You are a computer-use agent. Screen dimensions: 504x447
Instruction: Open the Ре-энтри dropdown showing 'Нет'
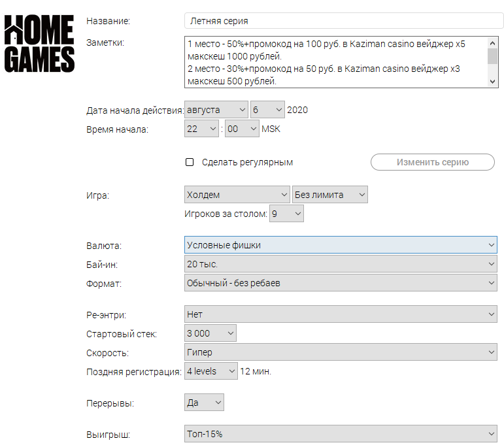click(341, 314)
